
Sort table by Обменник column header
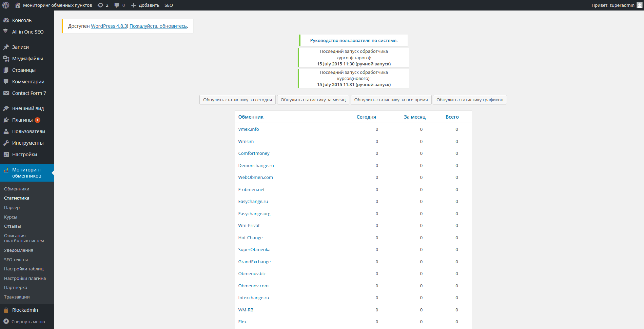point(251,117)
